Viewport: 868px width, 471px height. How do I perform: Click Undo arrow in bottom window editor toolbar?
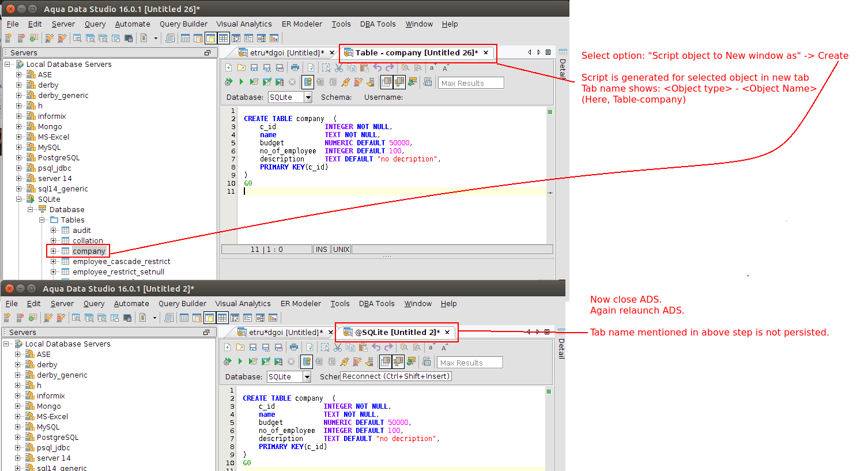pos(376,348)
